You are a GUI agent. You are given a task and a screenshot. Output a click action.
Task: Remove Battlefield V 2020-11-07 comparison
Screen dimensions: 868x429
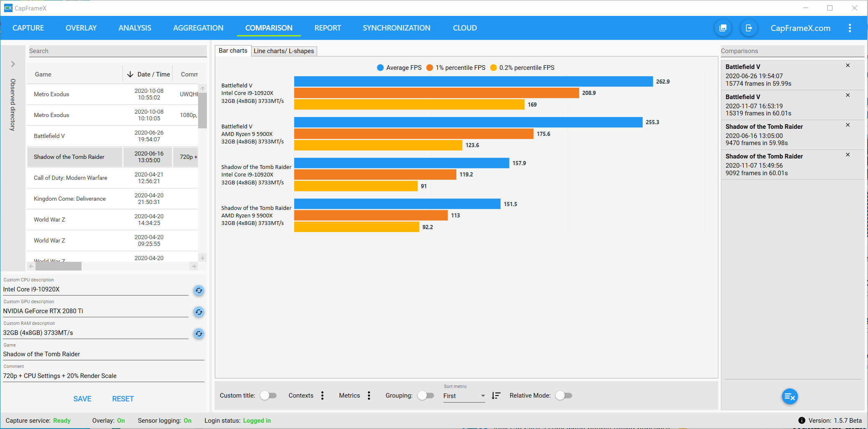848,95
